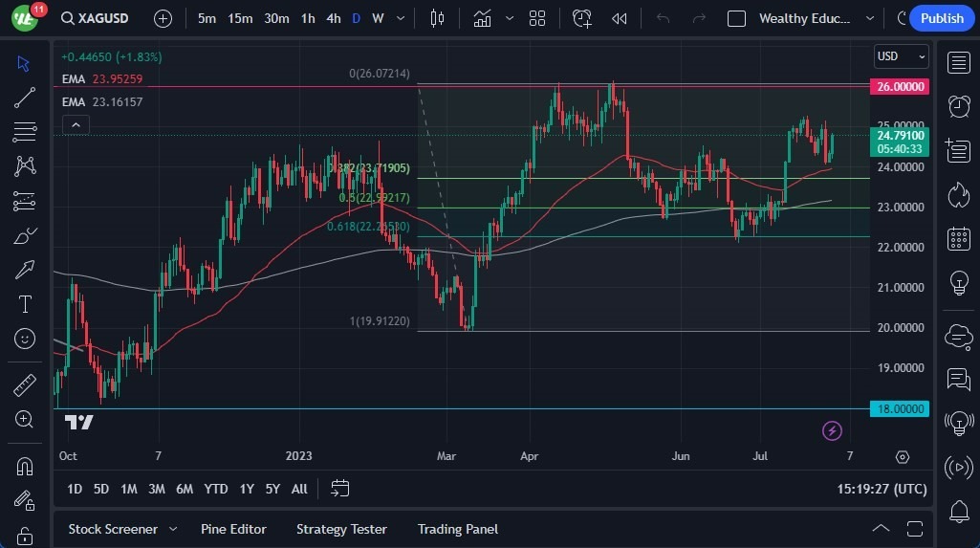Select the Text annotation tool
The image size is (980, 548).
25,304
